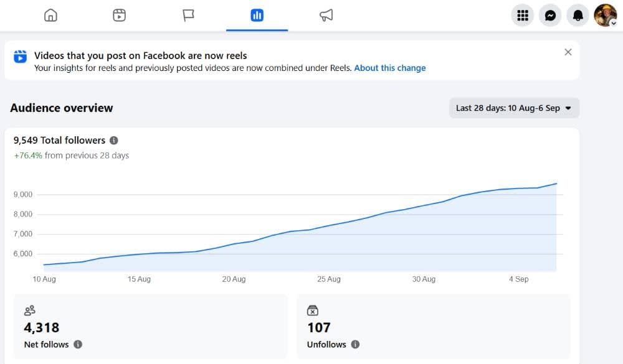Open the notifications bell
Viewport: 623px width, 364px height.
(x=578, y=16)
